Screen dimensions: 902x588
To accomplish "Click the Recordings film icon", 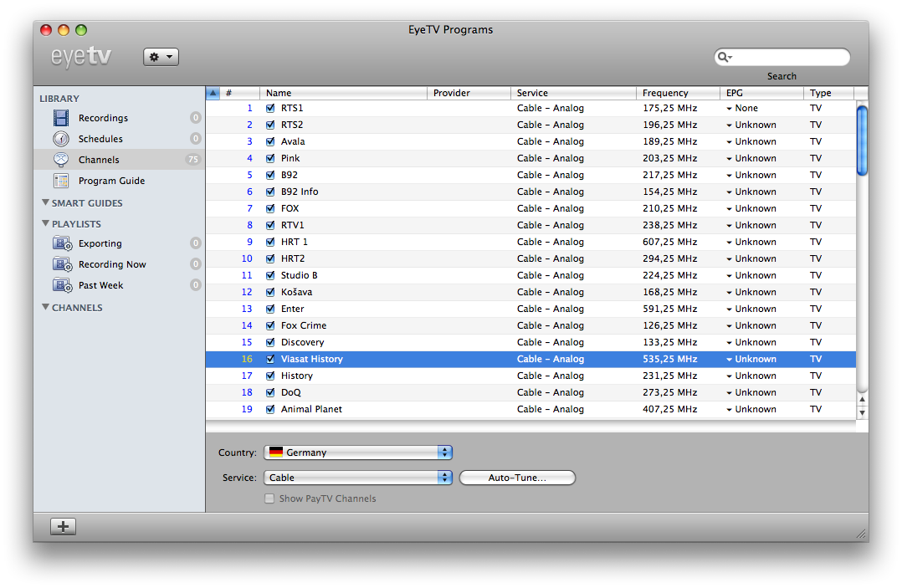I will coord(61,118).
